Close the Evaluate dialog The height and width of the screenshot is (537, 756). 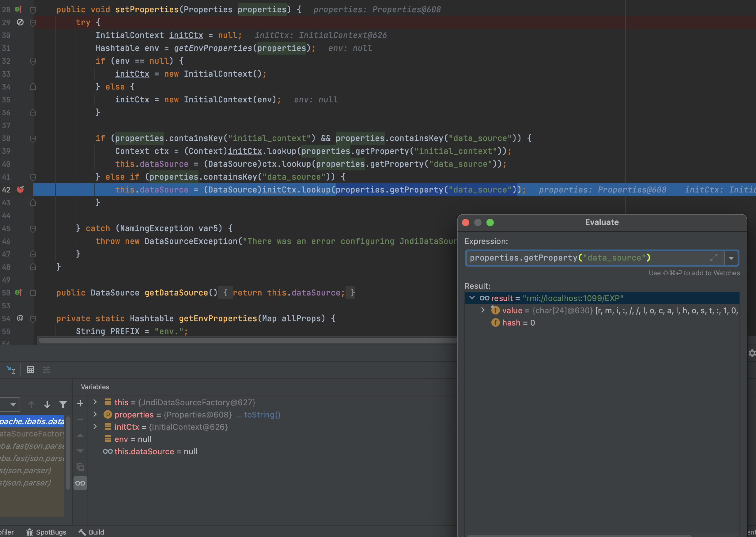(466, 223)
